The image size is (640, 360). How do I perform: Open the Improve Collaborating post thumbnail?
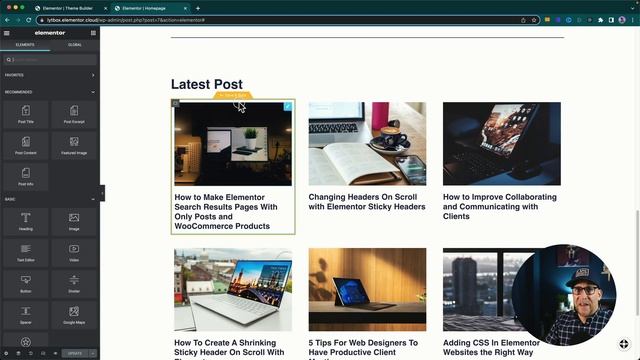[502, 144]
